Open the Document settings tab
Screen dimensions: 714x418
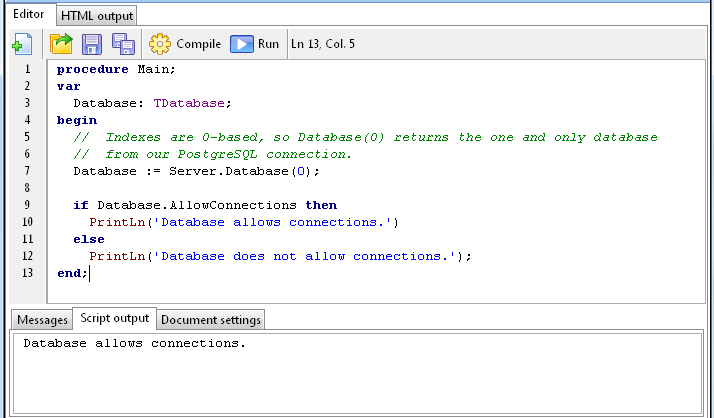pos(211,320)
